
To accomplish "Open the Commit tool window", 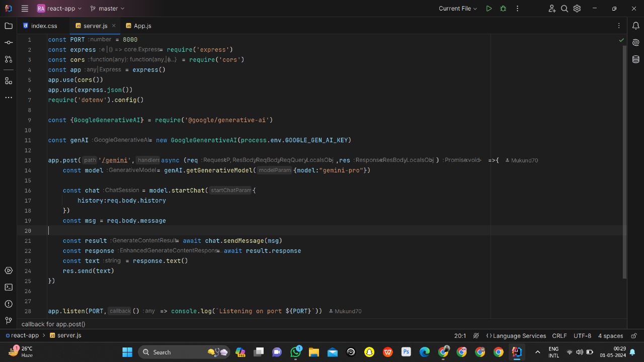I will [9, 43].
